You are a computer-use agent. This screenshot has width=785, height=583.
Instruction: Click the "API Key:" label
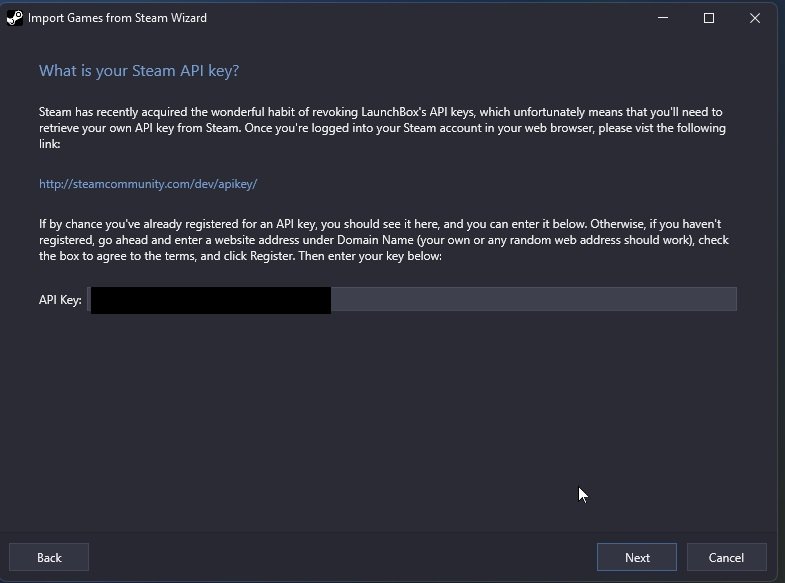pos(60,300)
